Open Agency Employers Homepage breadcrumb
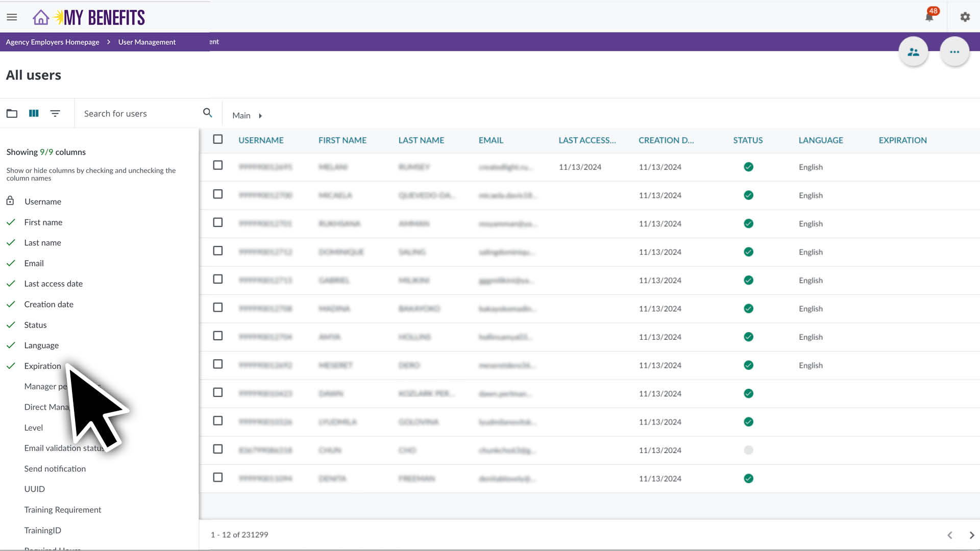The width and height of the screenshot is (980, 551). click(53, 42)
